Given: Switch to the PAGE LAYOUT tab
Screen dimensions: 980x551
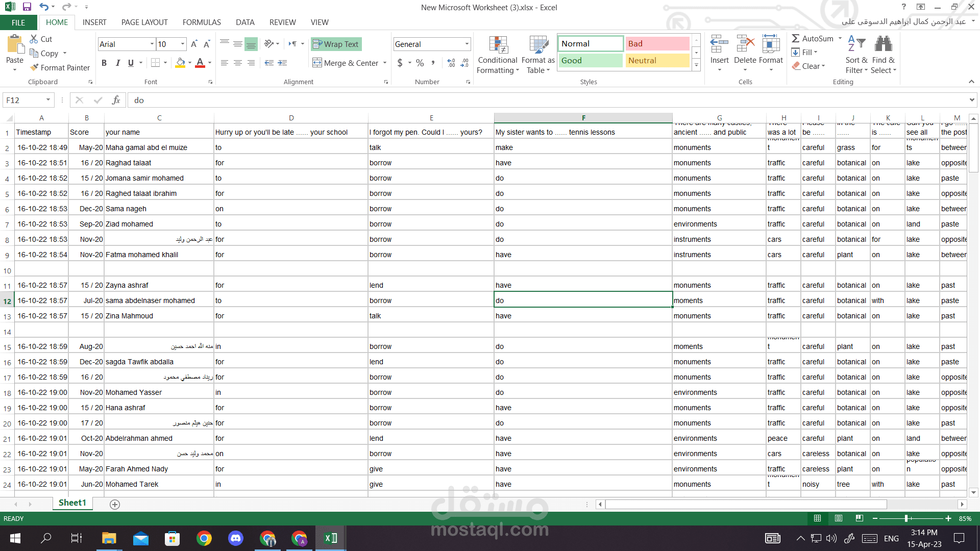Looking at the screenshot, I should point(144,22).
